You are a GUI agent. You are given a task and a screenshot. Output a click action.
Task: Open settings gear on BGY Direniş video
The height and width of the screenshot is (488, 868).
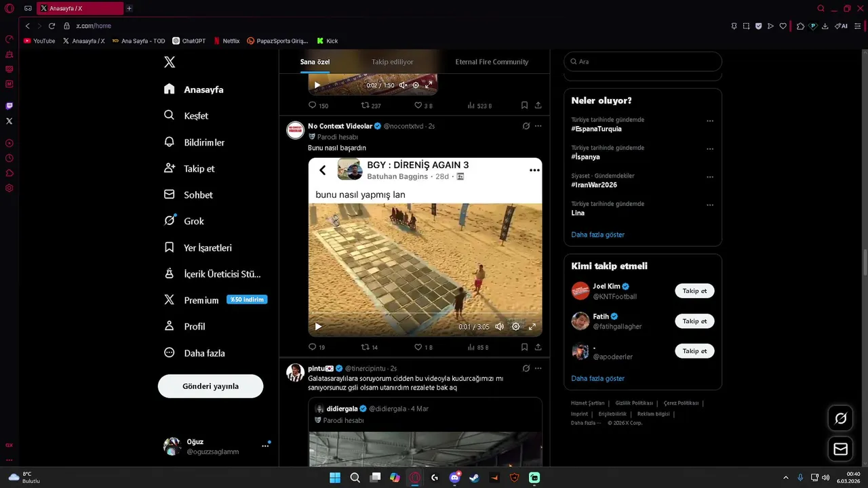(515, 327)
